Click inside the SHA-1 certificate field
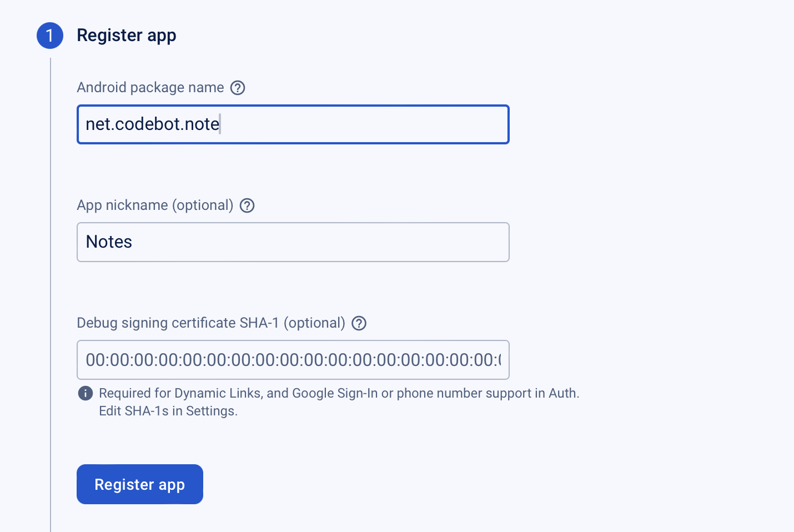794x532 pixels. tap(293, 360)
